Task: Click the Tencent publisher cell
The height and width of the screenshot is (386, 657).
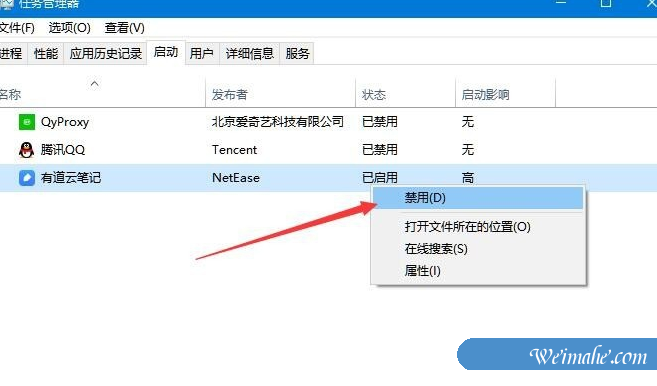Action: pyautogui.click(x=234, y=150)
